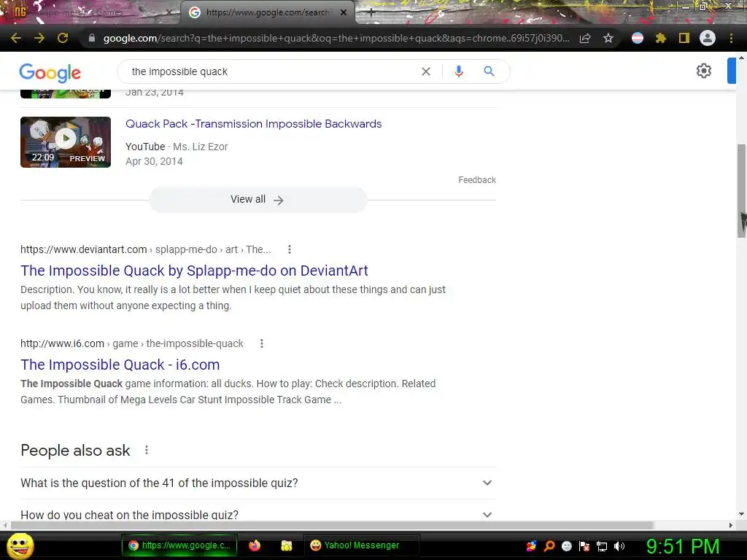Open the folder icon in taskbar

(x=286, y=545)
